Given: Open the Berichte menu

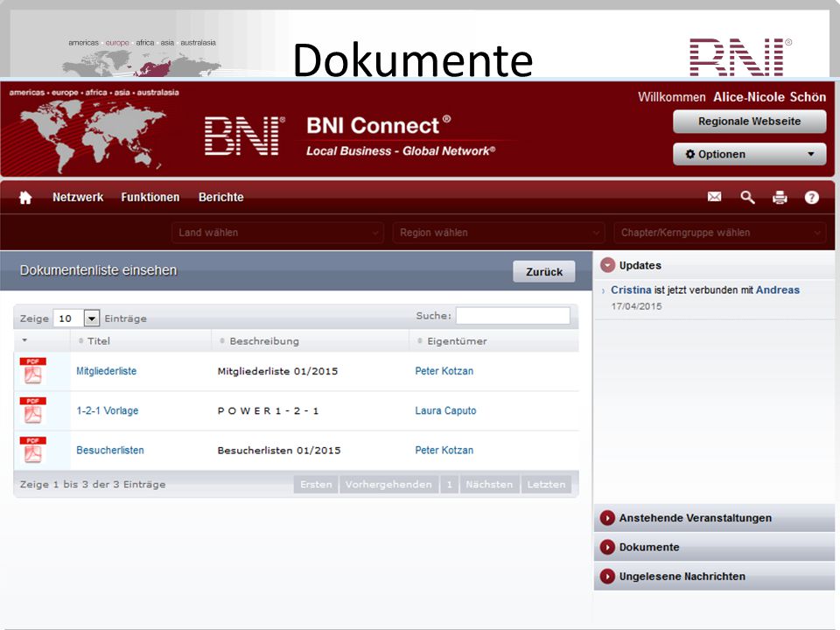Looking at the screenshot, I should (x=220, y=197).
